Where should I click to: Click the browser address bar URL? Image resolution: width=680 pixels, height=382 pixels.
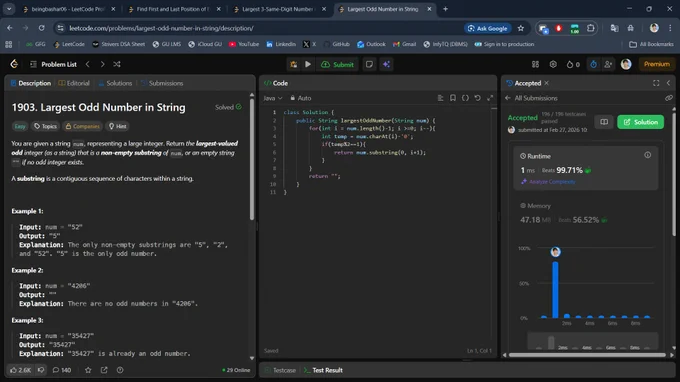pos(161,28)
